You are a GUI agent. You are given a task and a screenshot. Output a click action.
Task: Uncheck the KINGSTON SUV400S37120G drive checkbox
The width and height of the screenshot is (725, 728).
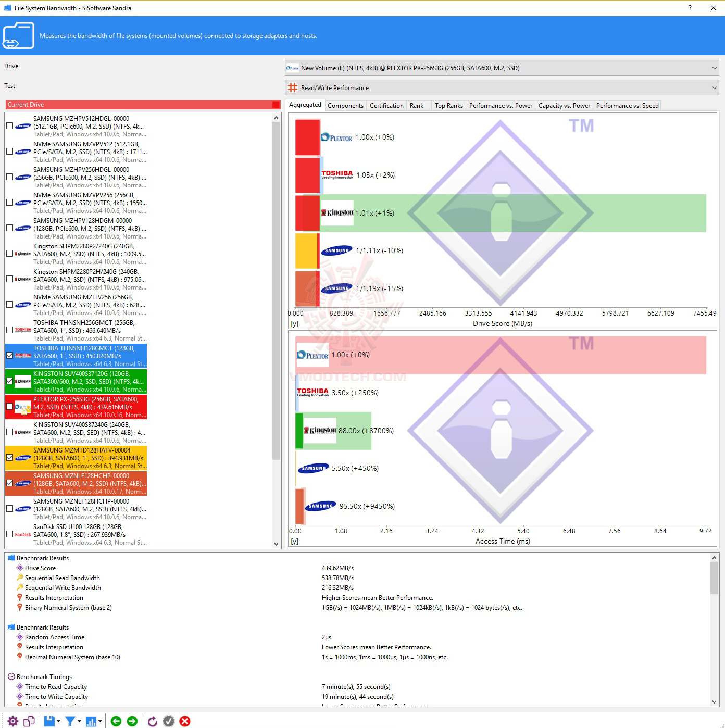pyautogui.click(x=10, y=381)
